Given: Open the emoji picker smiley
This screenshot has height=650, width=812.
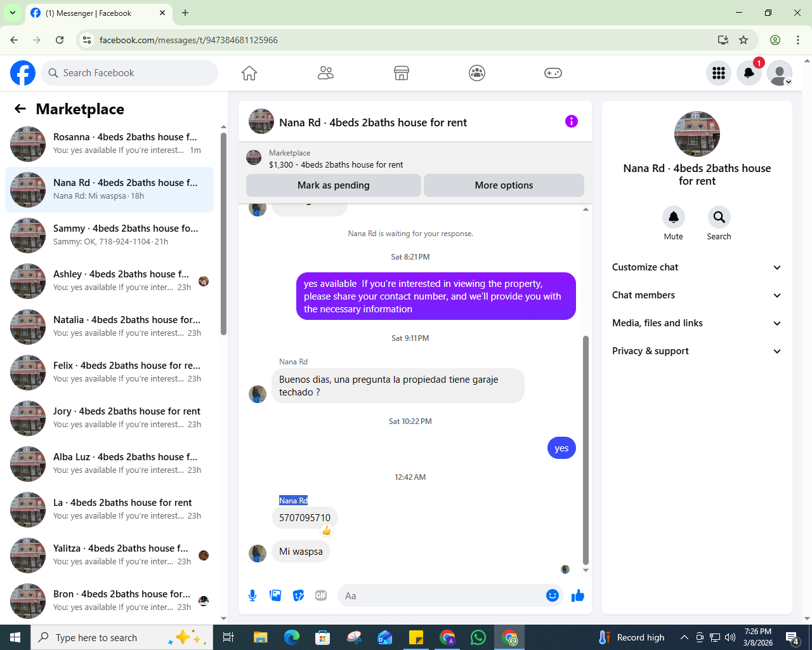Looking at the screenshot, I should (x=553, y=595).
